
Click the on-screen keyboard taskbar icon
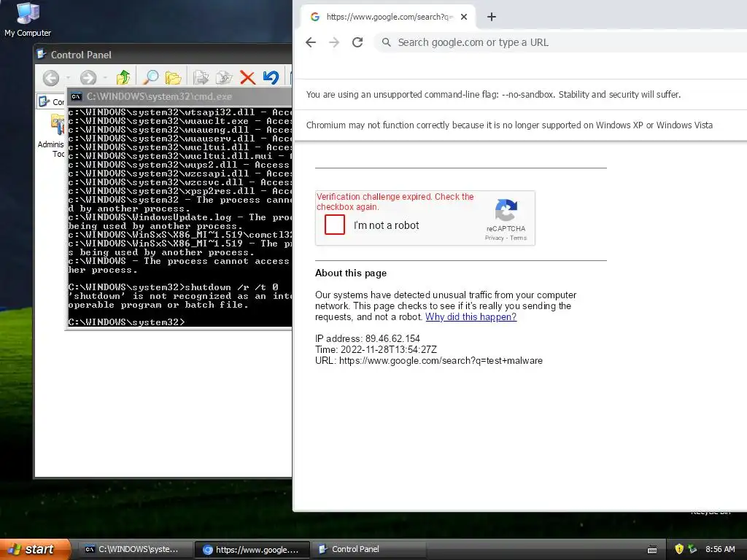tap(652, 550)
